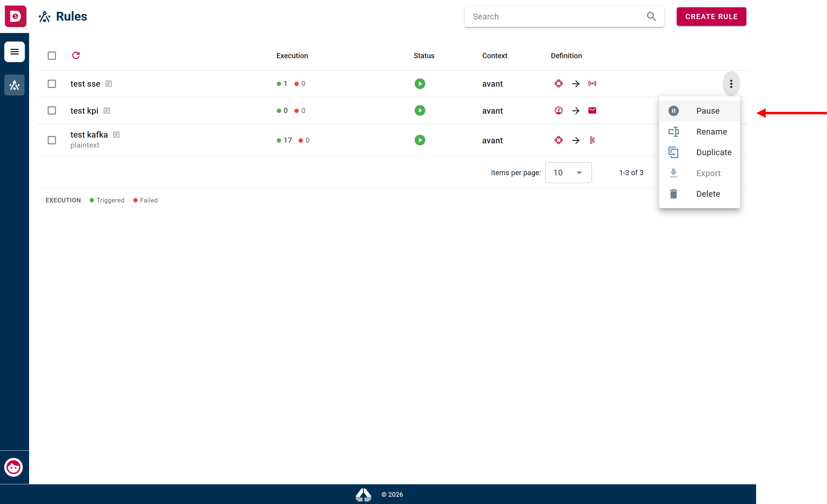Viewport: 827px width, 504px height.
Task: Click the user avatar icon
Action: pyautogui.click(x=14, y=467)
